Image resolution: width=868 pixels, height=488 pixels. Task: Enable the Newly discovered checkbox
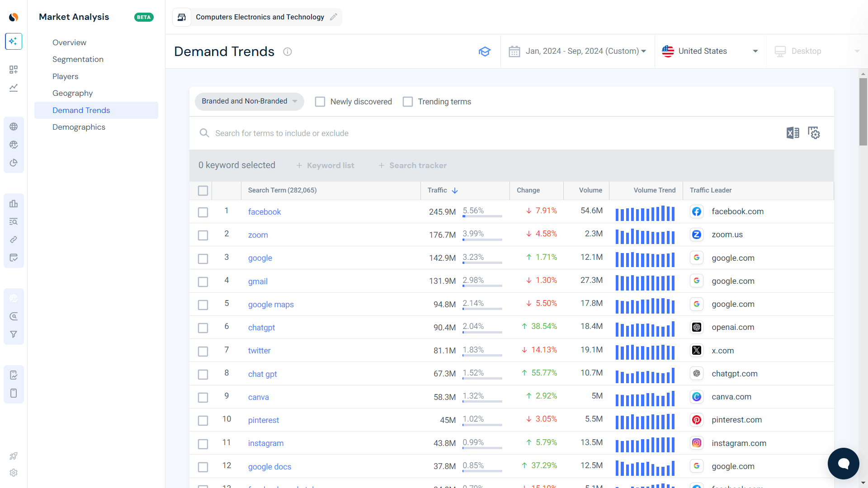tap(320, 101)
